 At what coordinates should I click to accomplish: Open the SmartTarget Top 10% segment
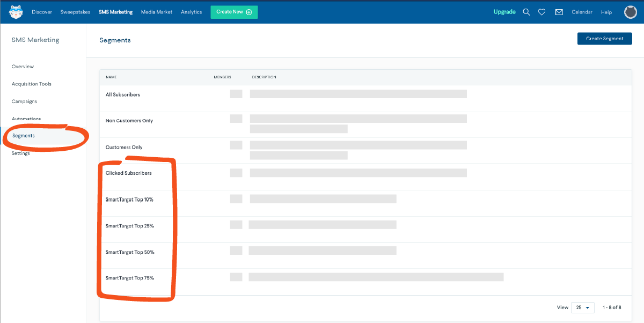[129, 200]
